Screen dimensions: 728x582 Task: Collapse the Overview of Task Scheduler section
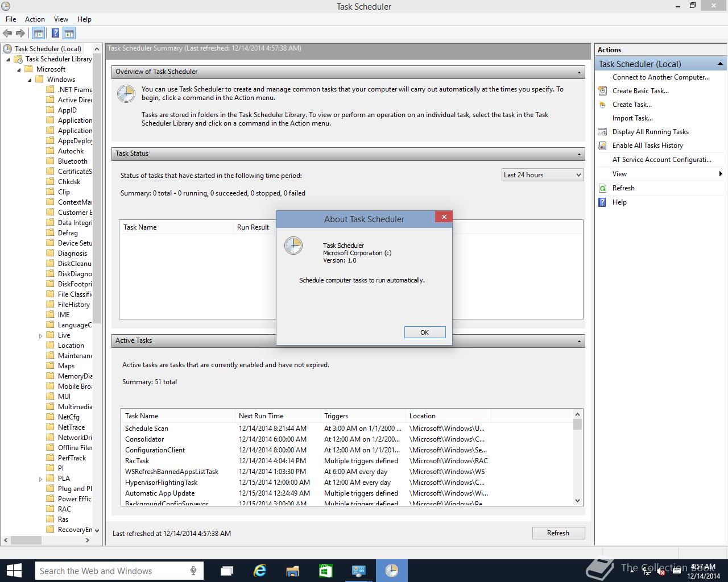(579, 72)
